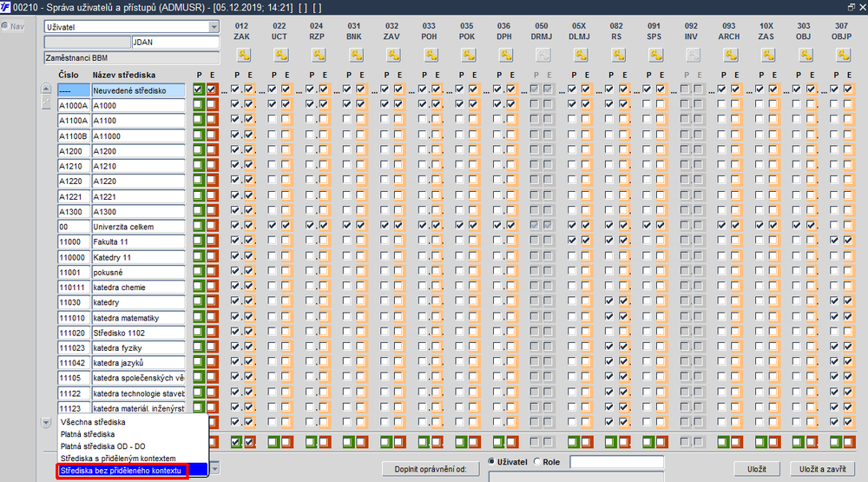
Task: Click the JDAN user input field
Action: pyautogui.click(x=175, y=42)
